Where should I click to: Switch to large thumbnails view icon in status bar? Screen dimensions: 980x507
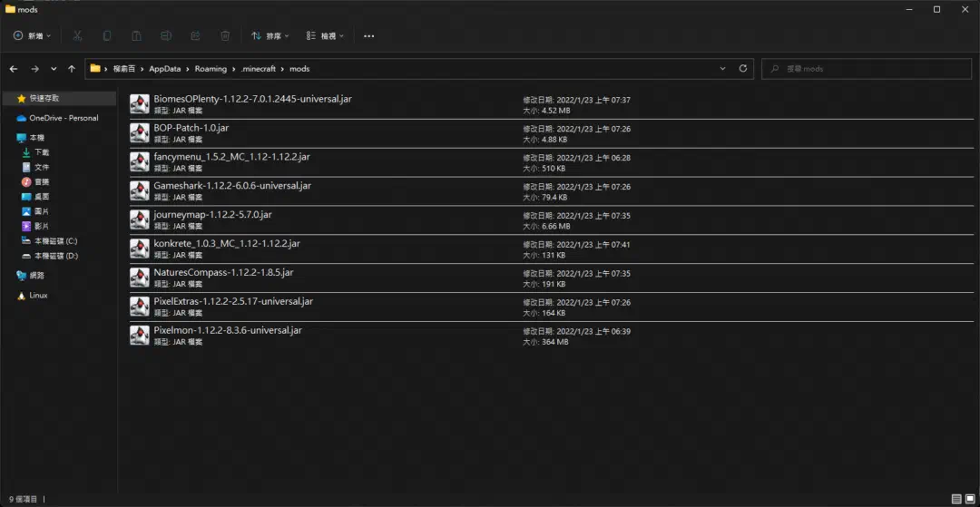click(x=969, y=499)
